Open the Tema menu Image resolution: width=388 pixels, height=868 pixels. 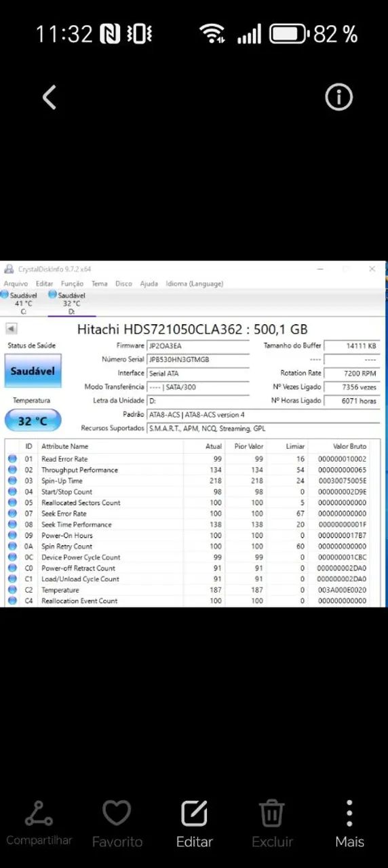pyautogui.click(x=100, y=283)
